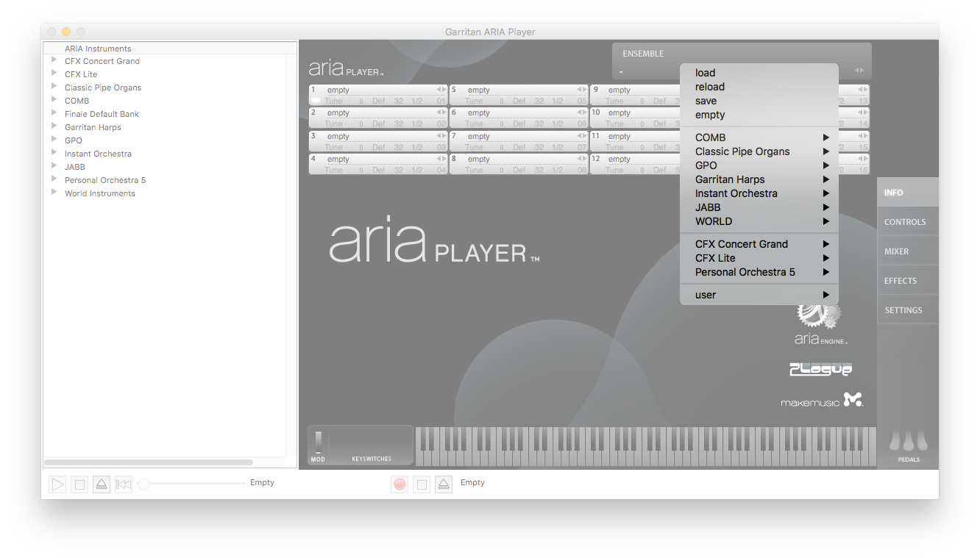980x558 pixels.
Task: Open the WORLD submenu
Action: pyautogui.click(x=759, y=221)
